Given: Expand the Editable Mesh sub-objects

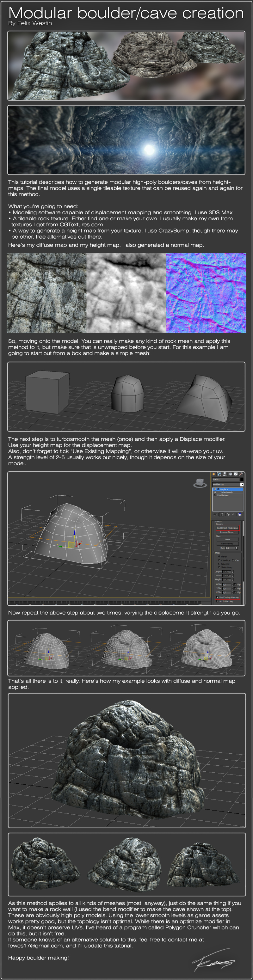Looking at the screenshot, I should (x=214, y=496).
